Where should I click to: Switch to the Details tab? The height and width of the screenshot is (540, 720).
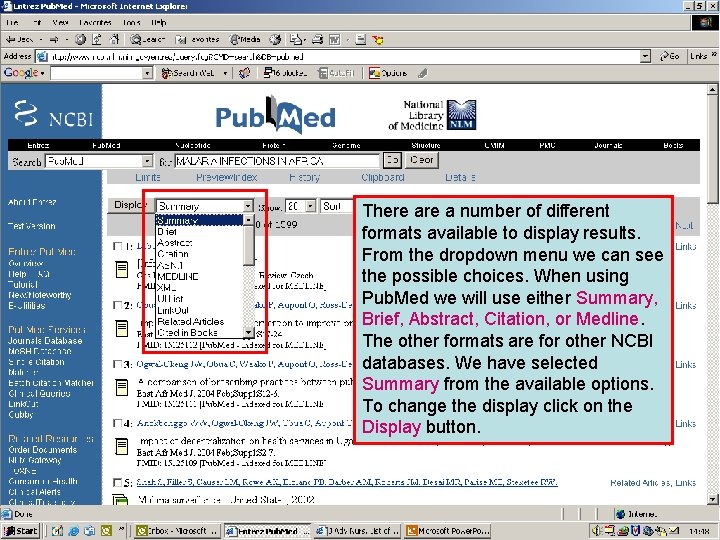tap(460, 177)
